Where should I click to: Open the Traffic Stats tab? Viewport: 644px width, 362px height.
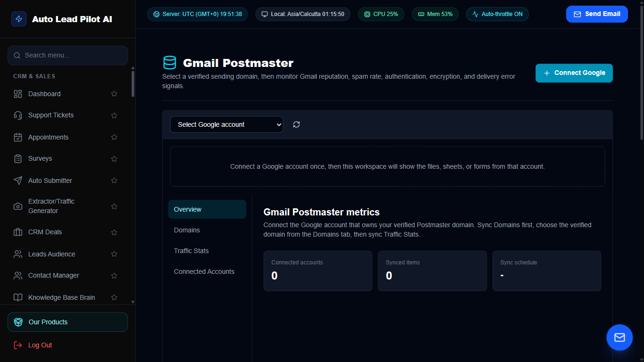(x=207, y=251)
